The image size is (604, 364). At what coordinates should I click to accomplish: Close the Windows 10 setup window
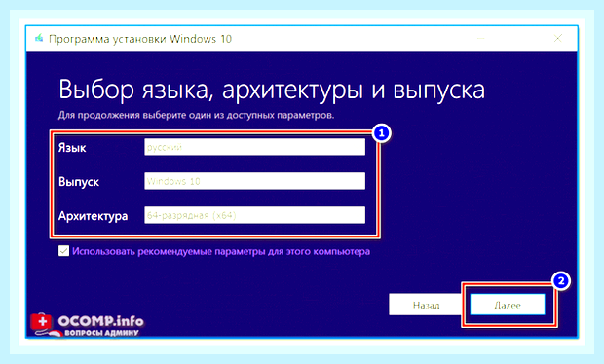[558, 38]
